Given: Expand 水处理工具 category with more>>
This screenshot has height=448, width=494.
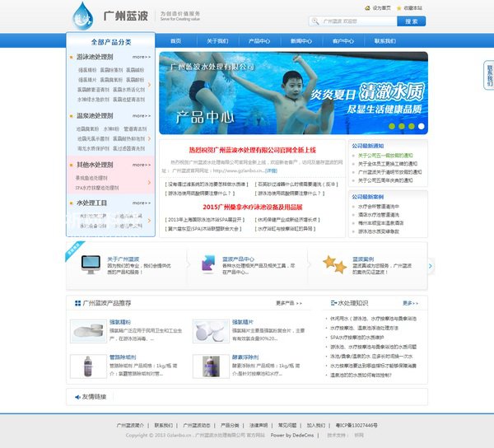Looking at the screenshot, I should pyautogui.click(x=142, y=203).
